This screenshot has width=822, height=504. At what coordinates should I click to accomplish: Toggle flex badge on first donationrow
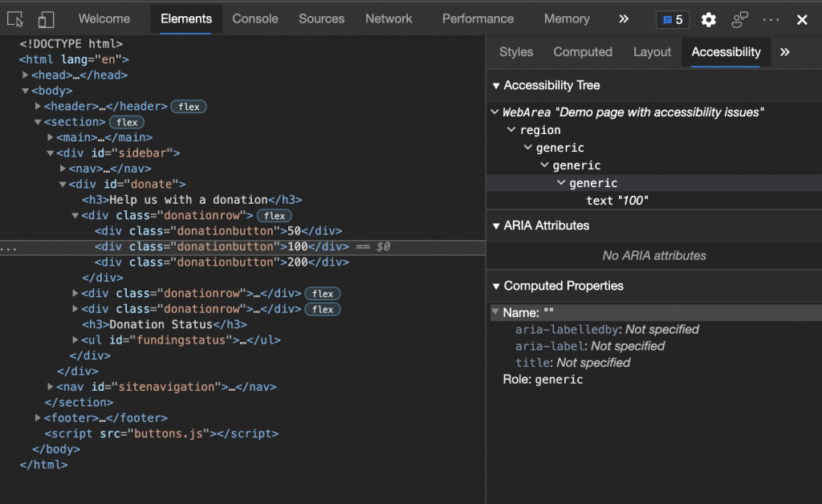(x=275, y=215)
